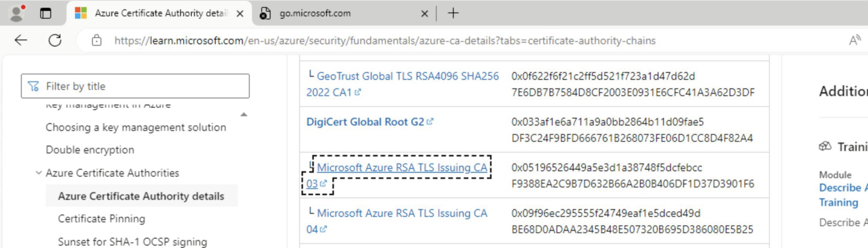Open the tab actions menu icon
The height and width of the screenshot is (248, 868).
pyautogui.click(x=45, y=13)
